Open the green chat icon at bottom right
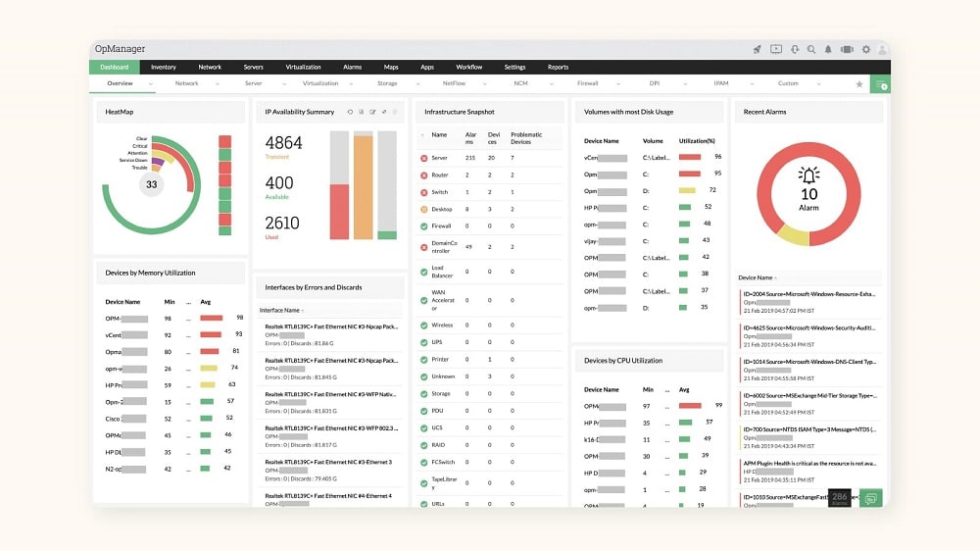Image resolution: width=980 pixels, height=551 pixels. pos(870,498)
